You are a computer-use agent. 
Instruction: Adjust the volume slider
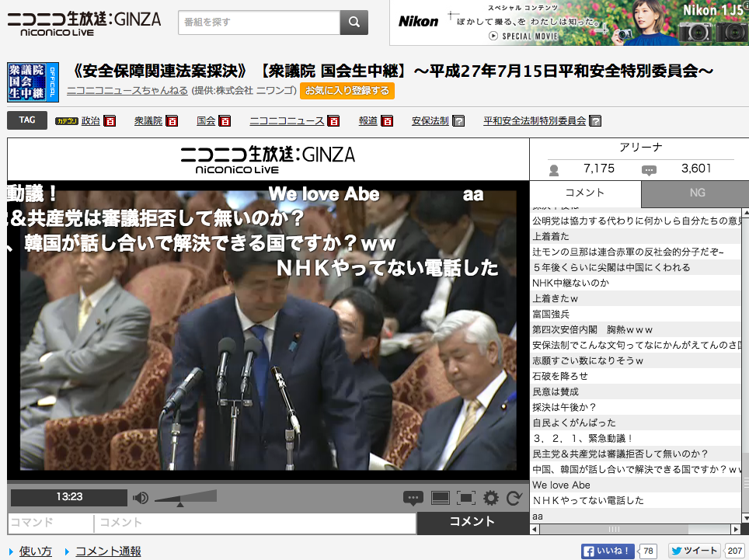186,498
